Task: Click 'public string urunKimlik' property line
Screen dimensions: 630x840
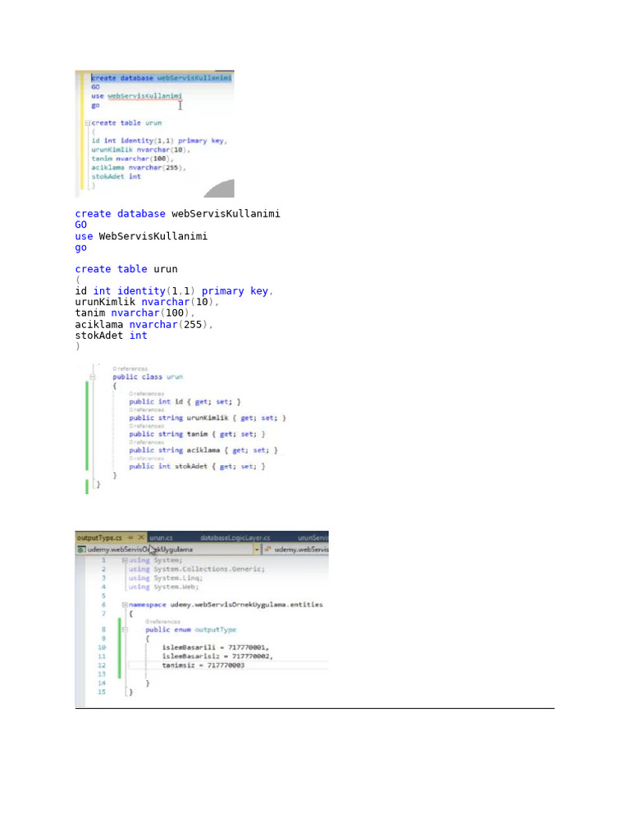Action: pos(208,418)
